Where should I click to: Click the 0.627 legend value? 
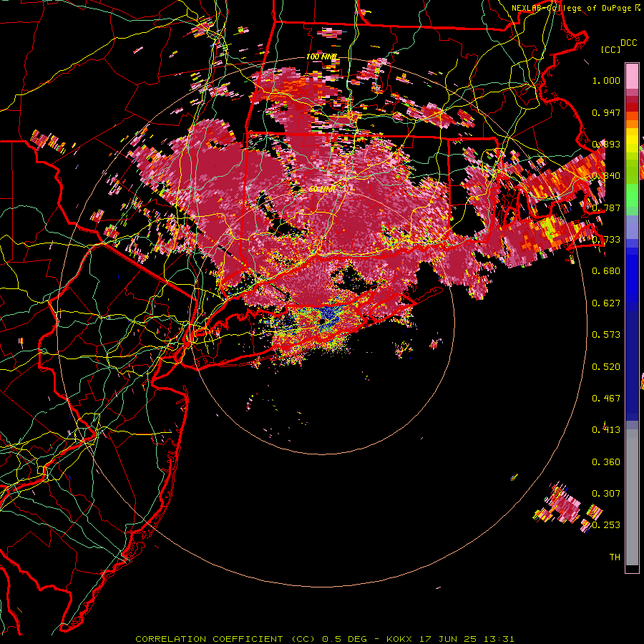pyautogui.click(x=606, y=303)
